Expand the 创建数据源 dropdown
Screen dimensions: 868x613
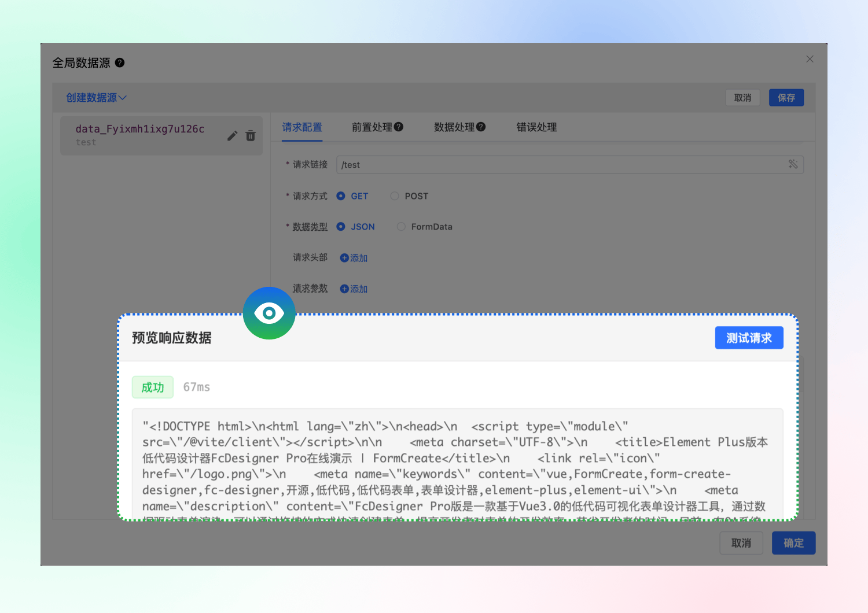[96, 98]
